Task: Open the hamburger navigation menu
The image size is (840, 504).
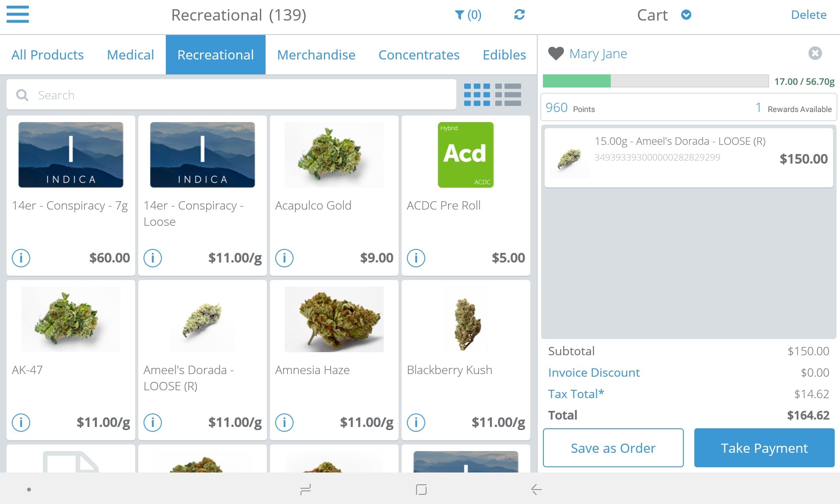Action: (17, 14)
